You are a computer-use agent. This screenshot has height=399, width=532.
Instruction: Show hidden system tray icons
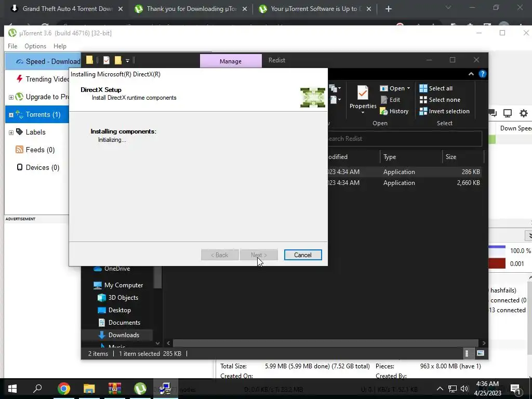(440, 389)
